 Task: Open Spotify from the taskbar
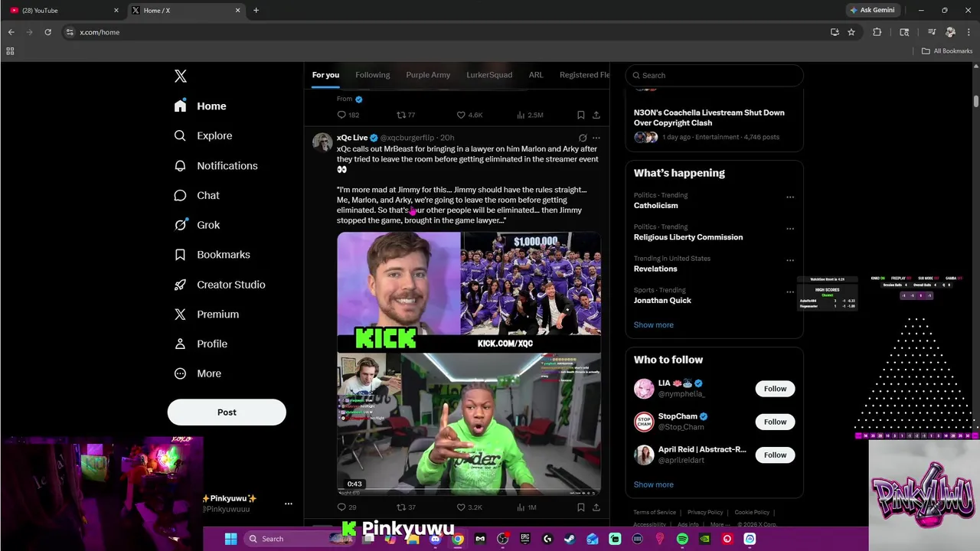click(x=682, y=539)
